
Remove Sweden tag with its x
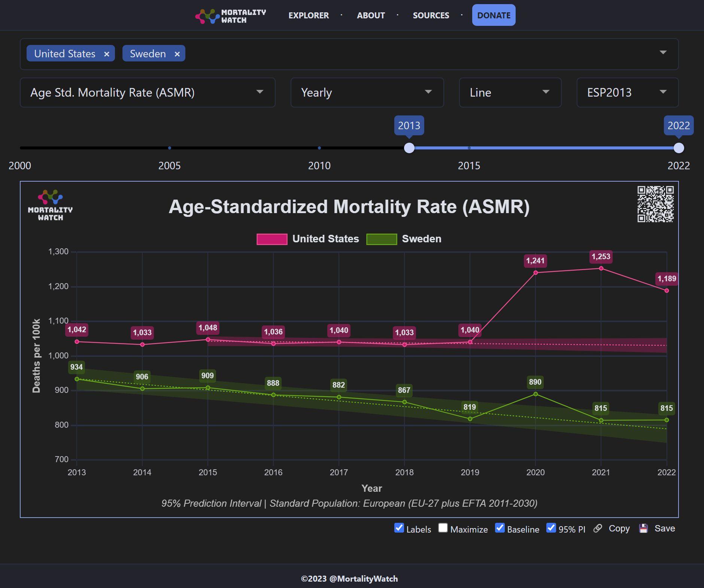coord(177,54)
